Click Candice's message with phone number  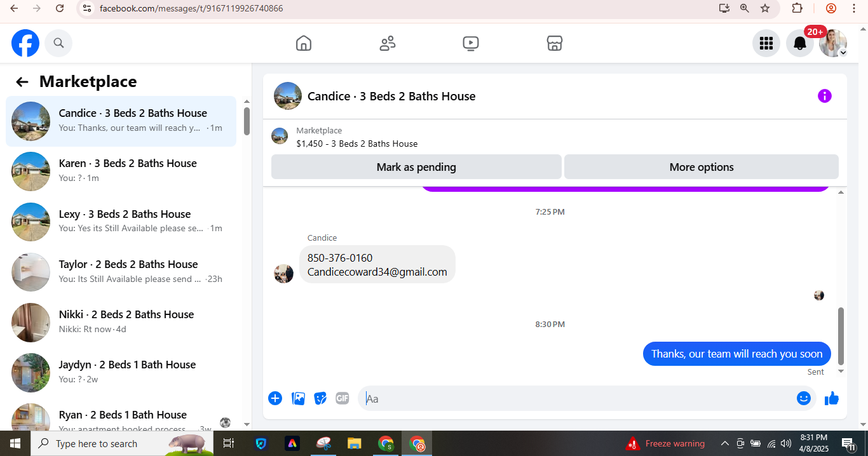[377, 265]
